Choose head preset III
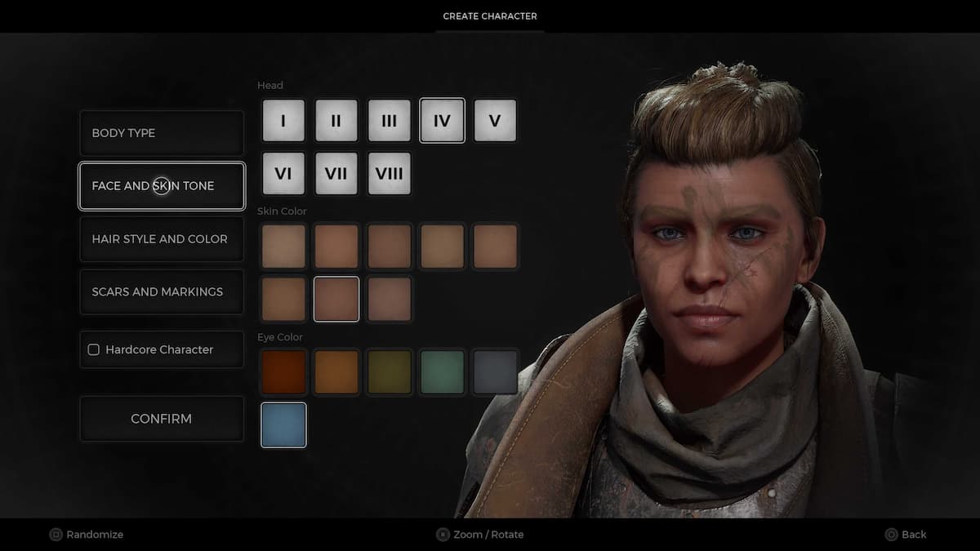Image resolution: width=980 pixels, height=551 pixels. (389, 121)
